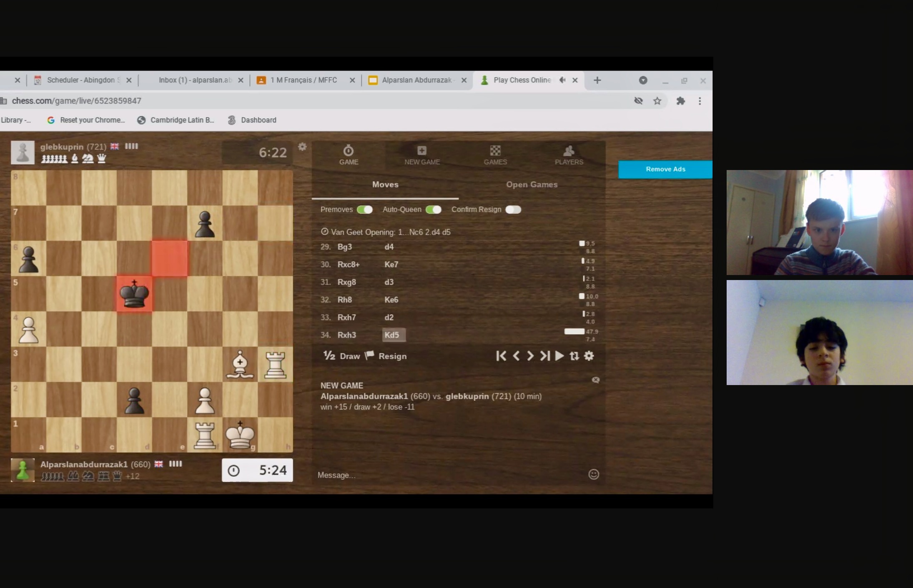Viewport: 913px width, 588px height.
Task: Open the Library bookmark
Action: click(x=16, y=120)
